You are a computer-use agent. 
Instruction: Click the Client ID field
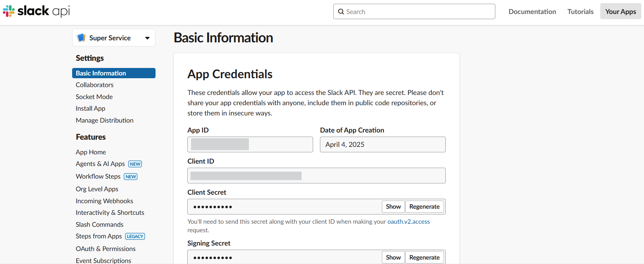(x=317, y=176)
